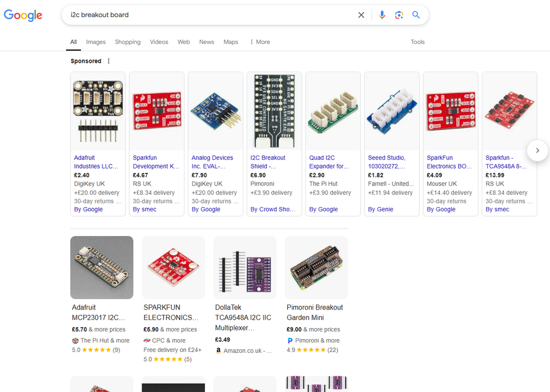Open the Amazon.co.uk seller icon
The height and width of the screenshot is (392, 550).
pos(219,351)
